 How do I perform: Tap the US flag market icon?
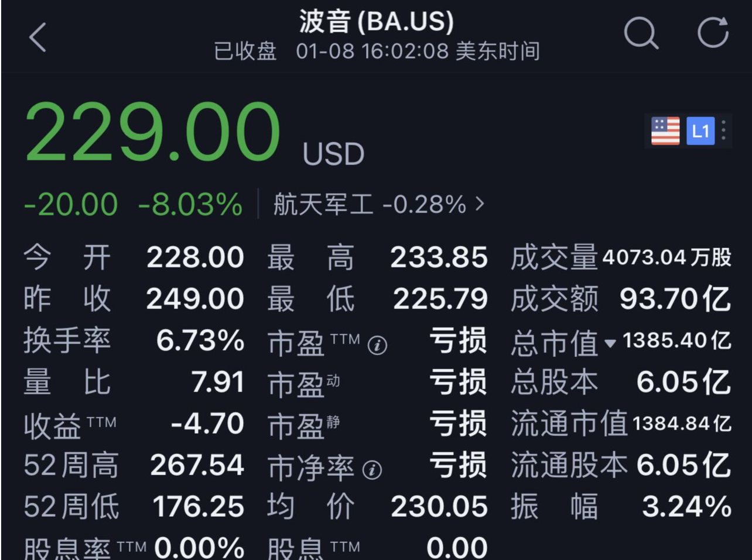click(665, 130)
